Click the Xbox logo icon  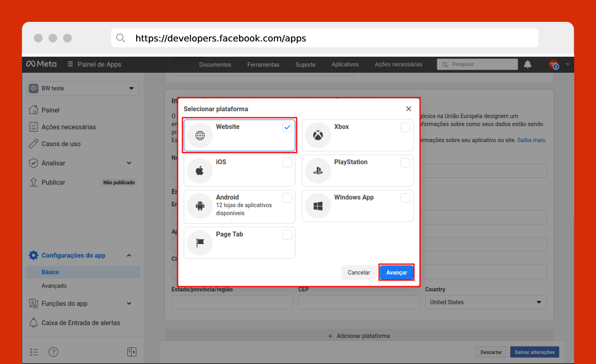click(x=318, y=136)
